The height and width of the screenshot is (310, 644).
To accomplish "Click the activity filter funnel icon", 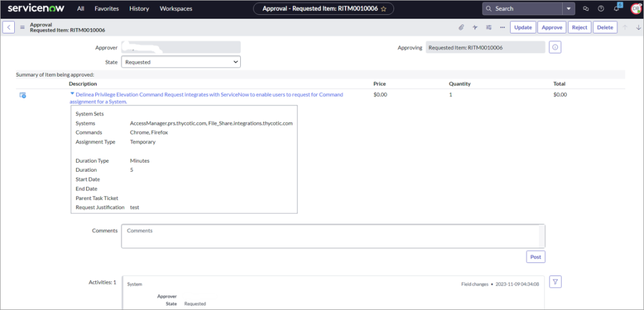I will pos(556,282).
